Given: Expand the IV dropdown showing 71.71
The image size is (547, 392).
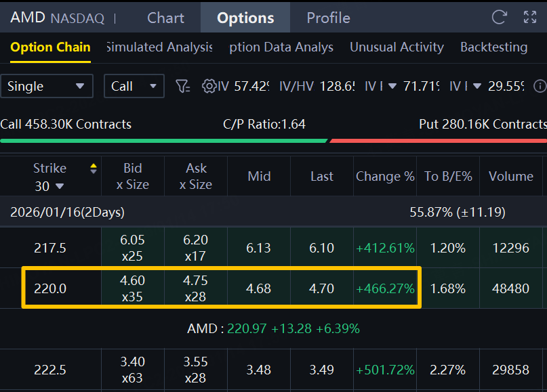Looking at the screenshot, I should (x=390, y=86).
